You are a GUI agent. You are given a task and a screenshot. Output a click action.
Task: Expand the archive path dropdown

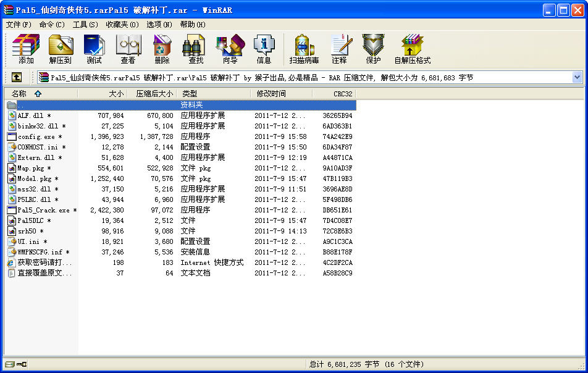pyautogui.click(x=577, y=77)
